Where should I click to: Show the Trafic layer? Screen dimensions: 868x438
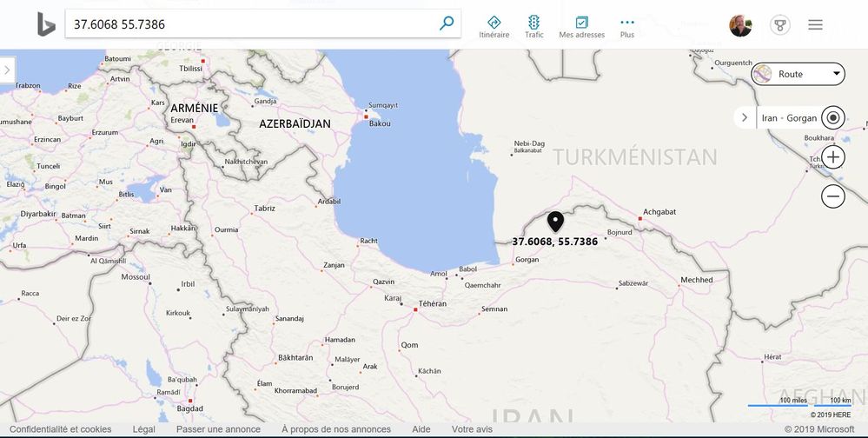tap(533, 27)
